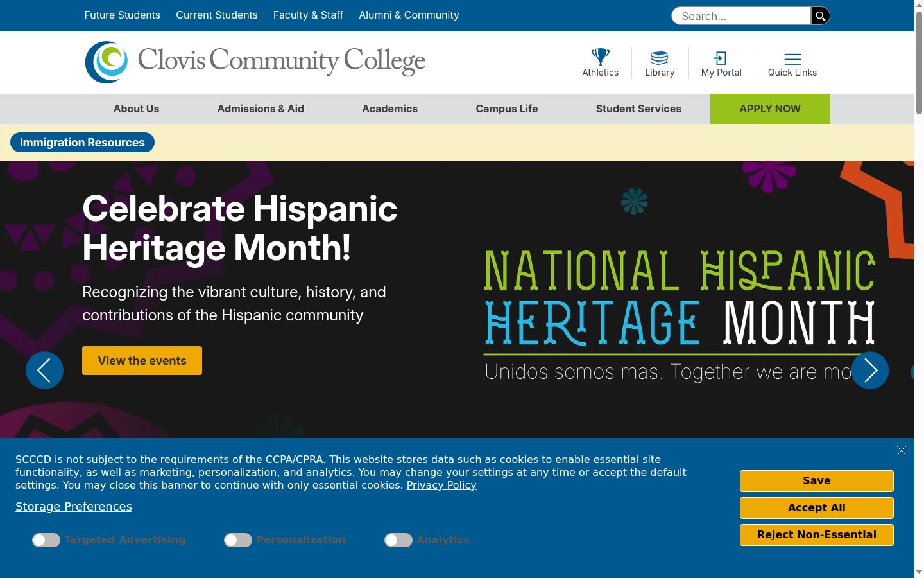
Task: Save cookie storage preferences
Action: [x=816, y=481]
